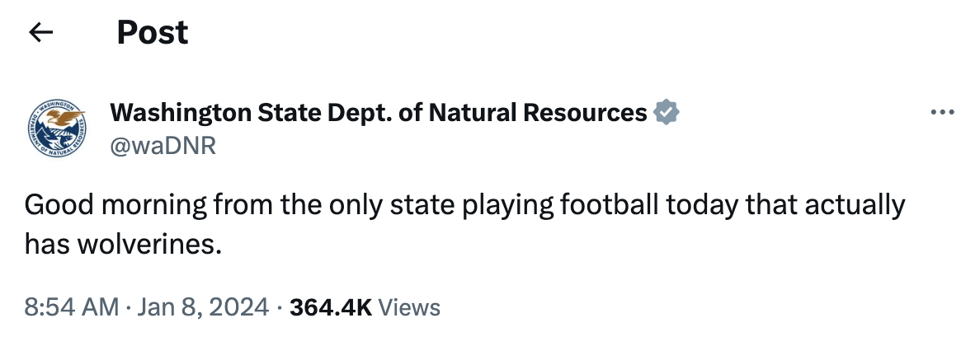Click the eagle emblem inside the profile logo

pyautogui.click(x=66, y=116)
